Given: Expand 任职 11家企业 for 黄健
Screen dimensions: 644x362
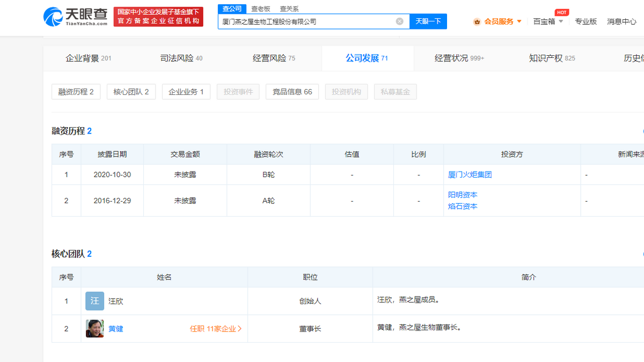Looking at the screenshot, I should [216, 329].
